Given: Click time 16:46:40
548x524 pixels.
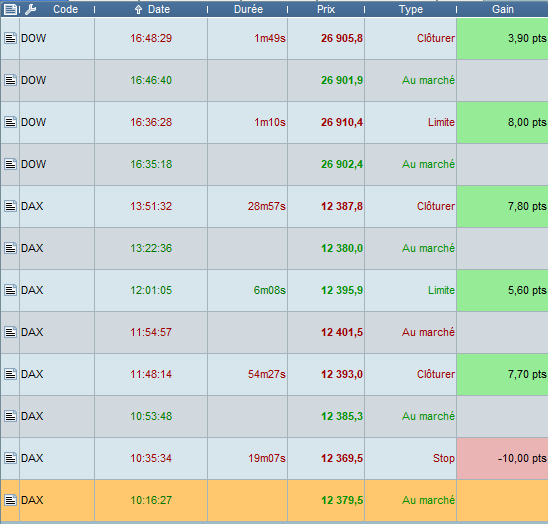Looking at the screenshot, I should [151, 80].
